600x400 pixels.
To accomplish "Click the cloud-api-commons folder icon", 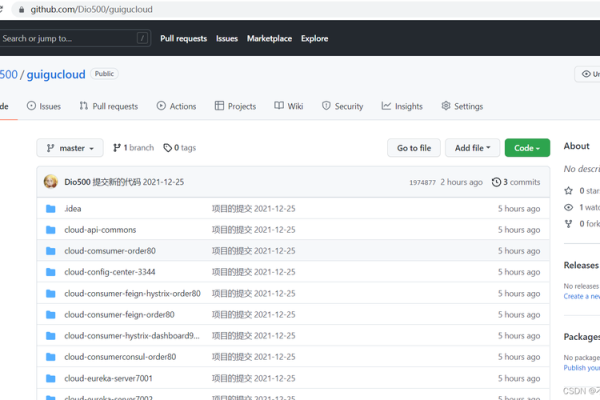I will click(51, 230).
